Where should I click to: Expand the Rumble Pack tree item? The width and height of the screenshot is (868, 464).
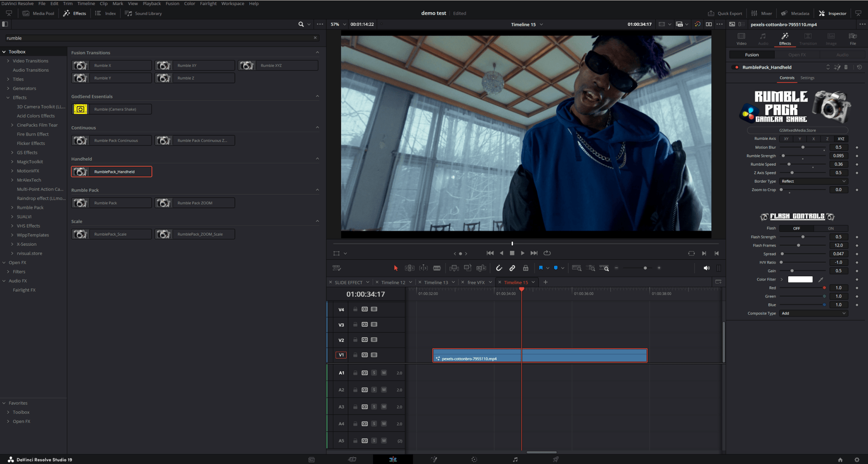click(12, 207)
